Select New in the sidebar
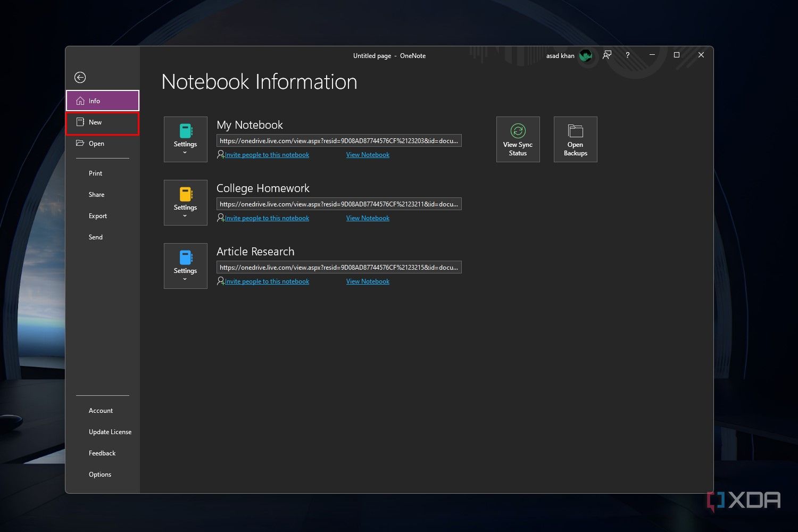The image size is (798, 532). (x=103, y=122)
